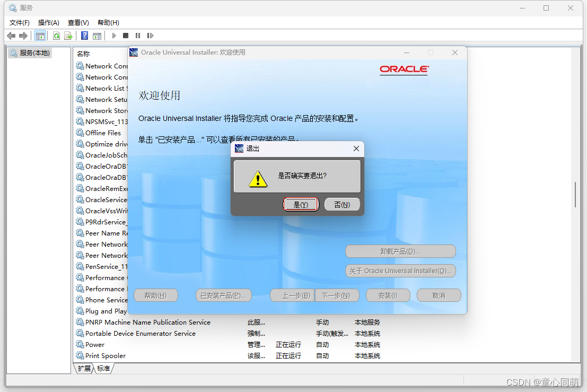The image size is (587, 392).
Task: Click 卸载产品(D)... button in Oracle installer
Action: click(400, 251)
